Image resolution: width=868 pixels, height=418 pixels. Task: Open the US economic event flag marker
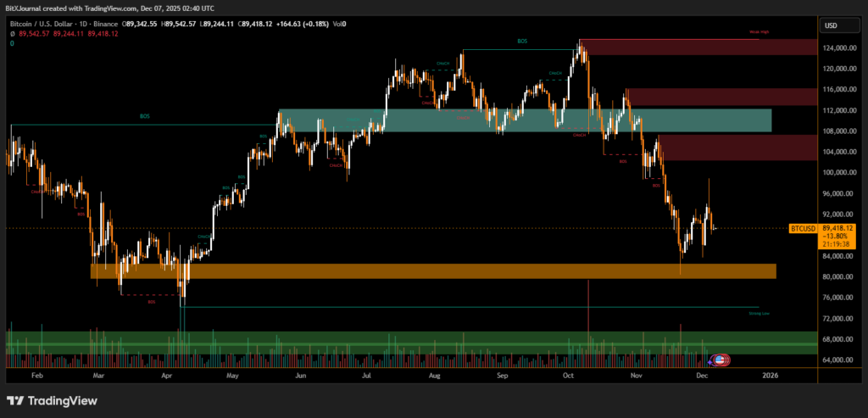point(721,360)
